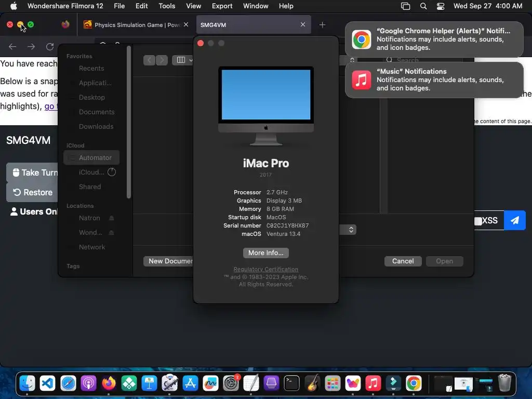The height and width of the screenshot is (399, 532).
Task: Open Keynote from the dock
Action: pyautogui.click(x=150, y=383)
